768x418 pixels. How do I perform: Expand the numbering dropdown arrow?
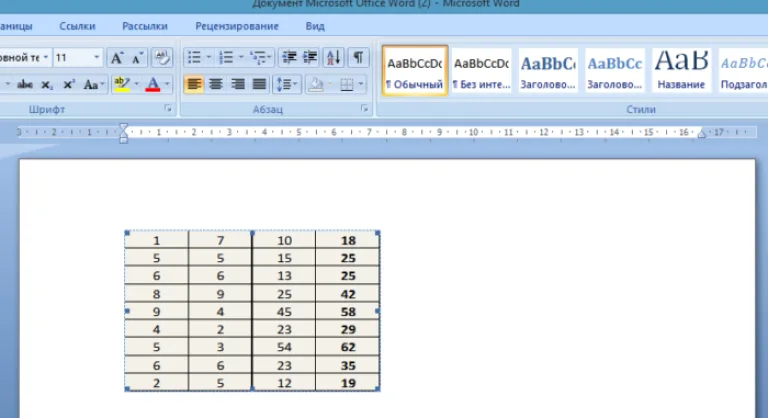[240, 58]
